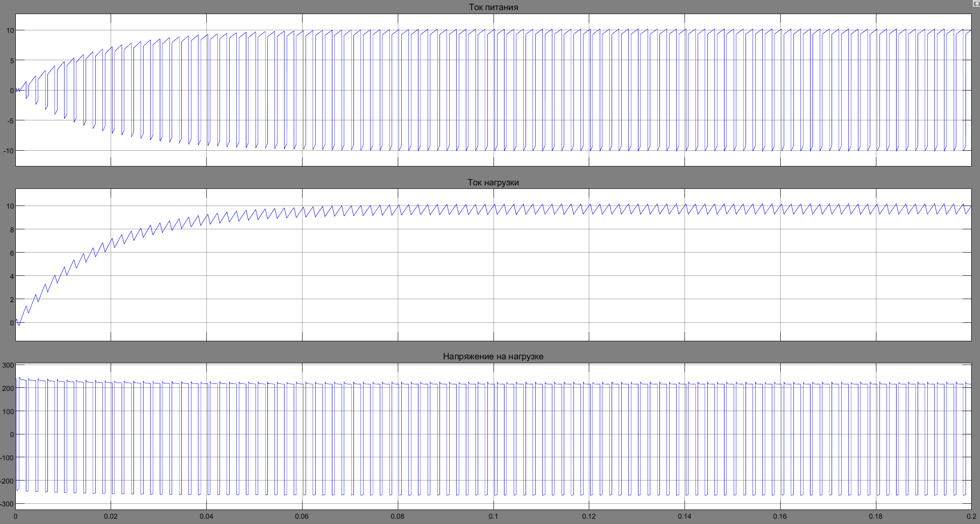This screenshot has height=524, width=980.
Task: Click the 4 tick label in the Ток нагрузки plot
Action: pyautogui.click(x=12, y=276)
